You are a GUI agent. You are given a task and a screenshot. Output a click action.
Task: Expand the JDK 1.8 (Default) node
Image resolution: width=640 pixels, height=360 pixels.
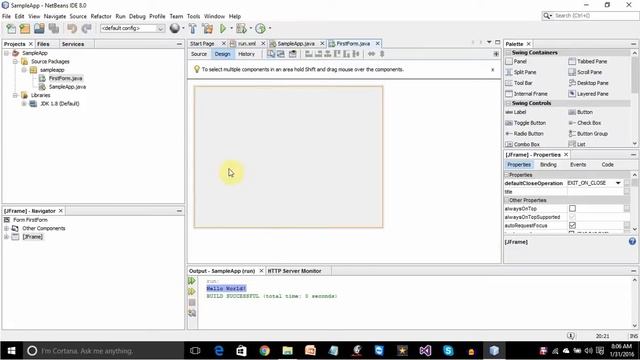(24, 104)
